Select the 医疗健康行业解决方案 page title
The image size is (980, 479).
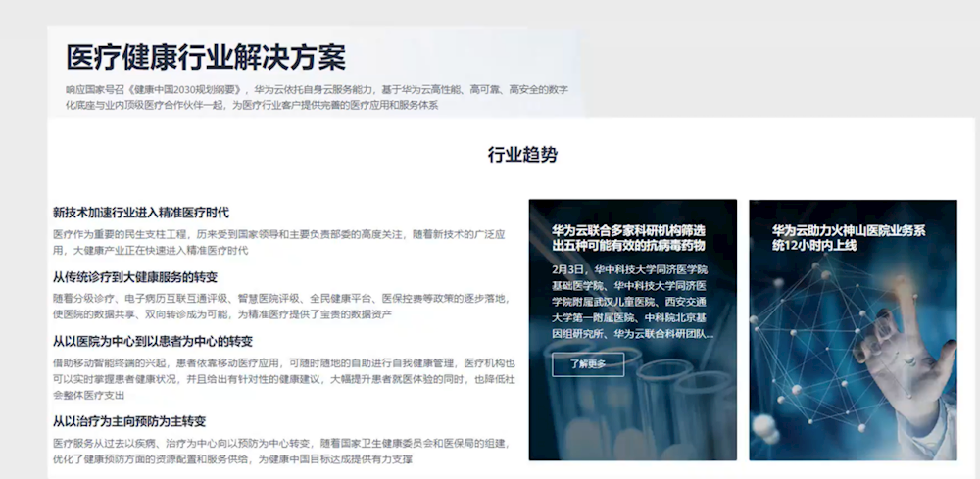(206, 58)
